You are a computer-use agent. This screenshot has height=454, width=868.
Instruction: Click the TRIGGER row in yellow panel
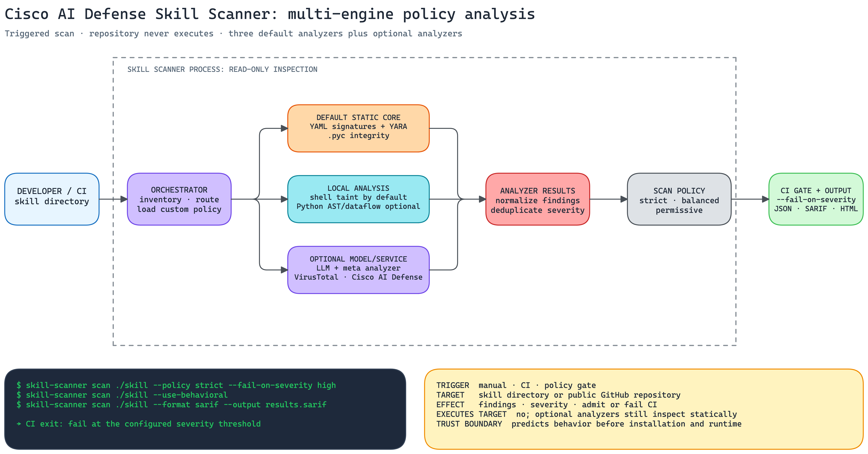516,385
